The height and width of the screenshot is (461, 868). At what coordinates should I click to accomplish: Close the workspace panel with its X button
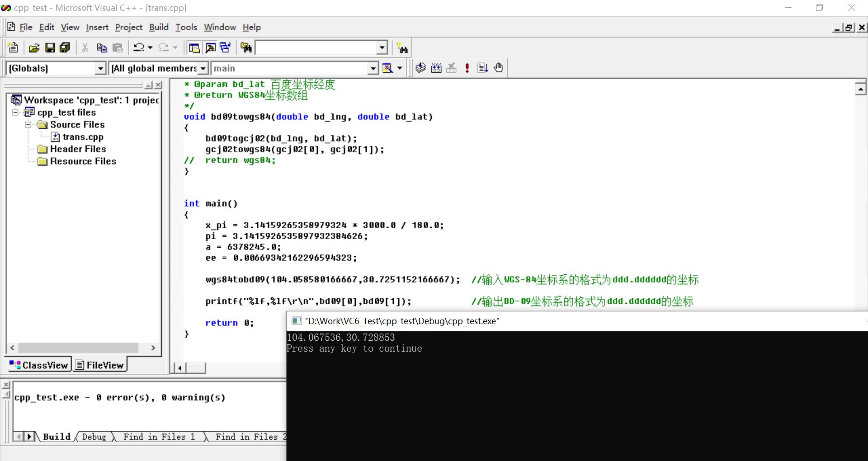pyautogui.click(x=158, y=85)
